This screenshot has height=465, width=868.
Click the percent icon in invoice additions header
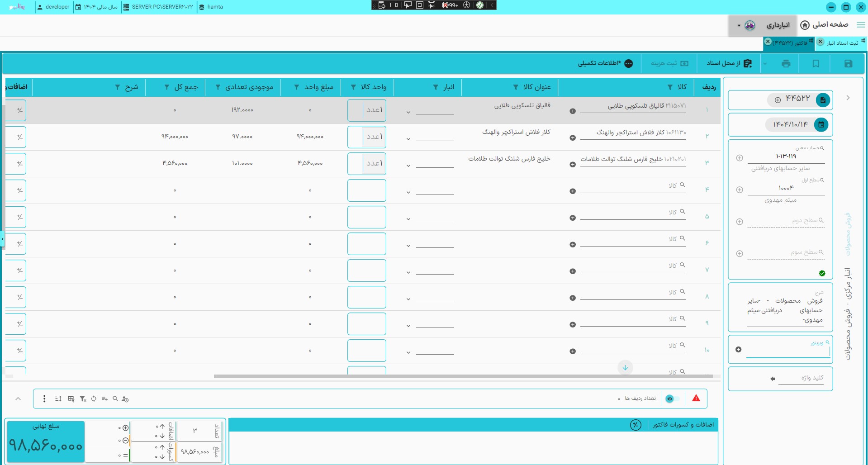[636, 425]
